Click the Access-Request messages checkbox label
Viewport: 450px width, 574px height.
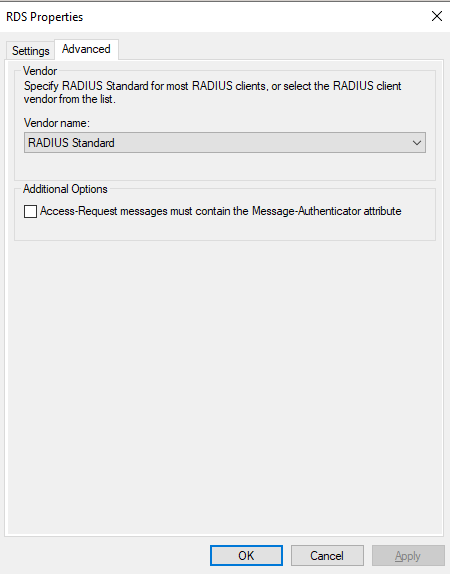click(220, 211)
